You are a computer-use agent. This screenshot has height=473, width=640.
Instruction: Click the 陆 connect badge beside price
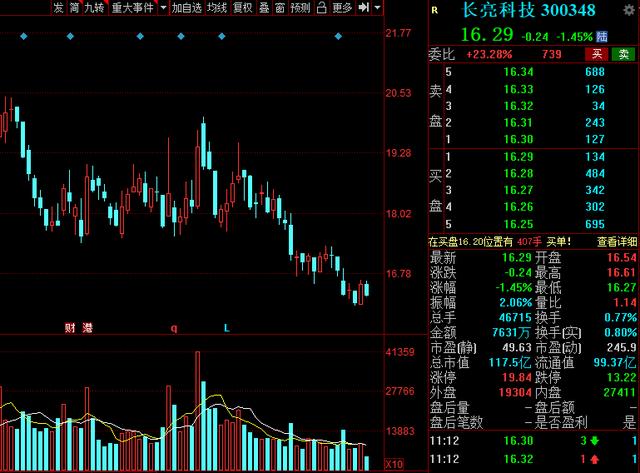(x=602, y=34)
